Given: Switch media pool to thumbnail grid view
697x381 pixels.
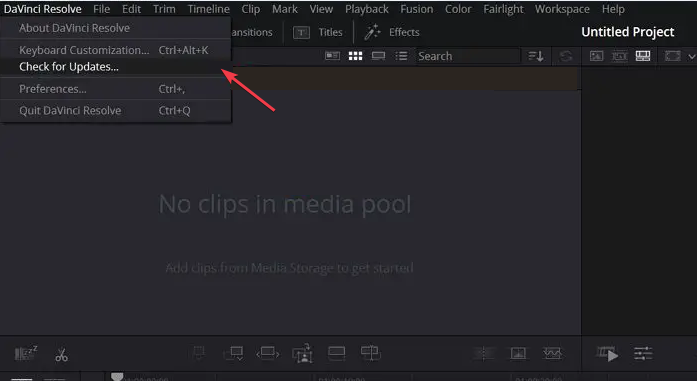Looking at the screenshot, I should click(x=355, y=56).
